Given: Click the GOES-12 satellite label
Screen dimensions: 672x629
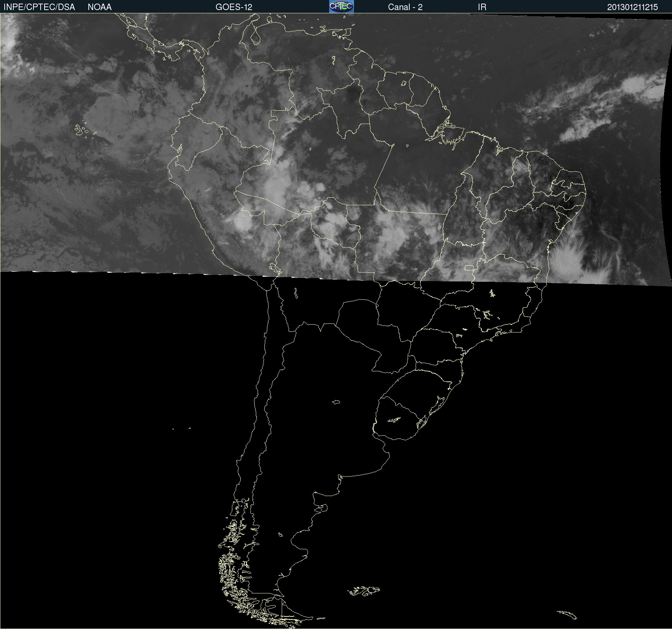Looking at the screenshot, I should 234,7.
